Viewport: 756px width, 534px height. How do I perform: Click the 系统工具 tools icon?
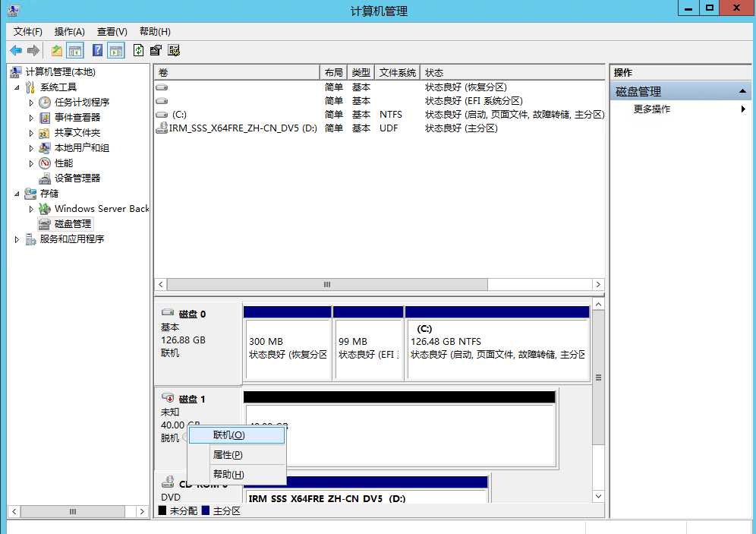[30, 87]
